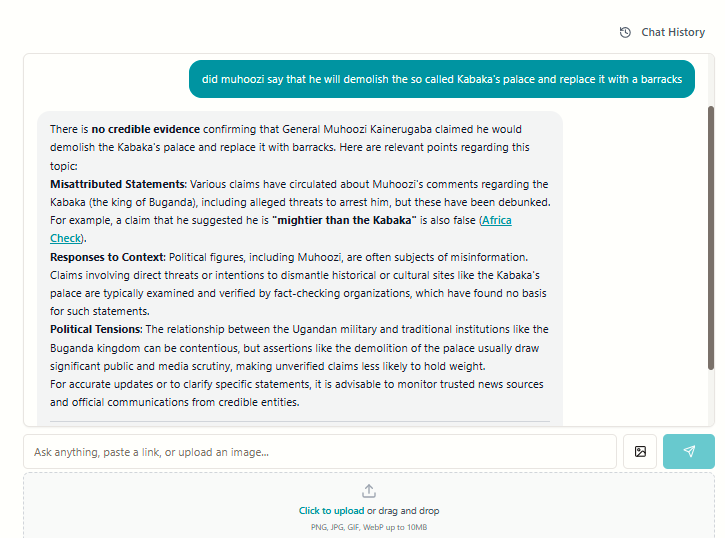
Task: Click the scrollbar track below the thumb
Action: pos(711,397)
